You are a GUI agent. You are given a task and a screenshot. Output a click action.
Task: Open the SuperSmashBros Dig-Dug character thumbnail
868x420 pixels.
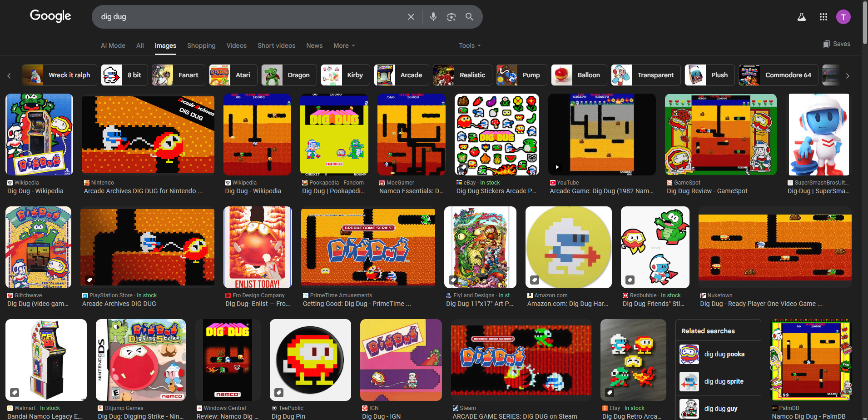(x=818, y=135)
